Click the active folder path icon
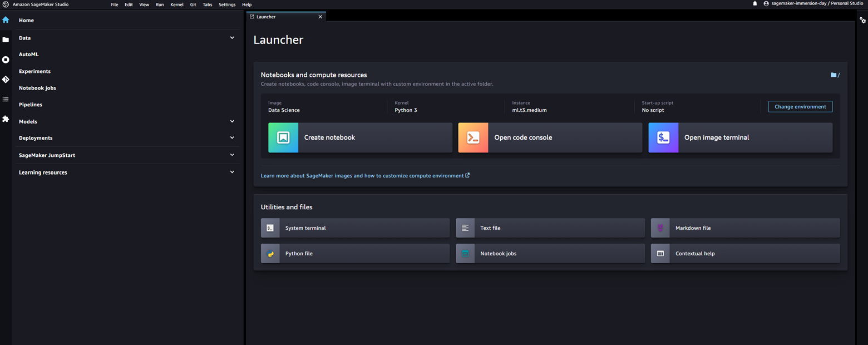The image size is (868, 345). pyautogui.click(x=834, y=75)
